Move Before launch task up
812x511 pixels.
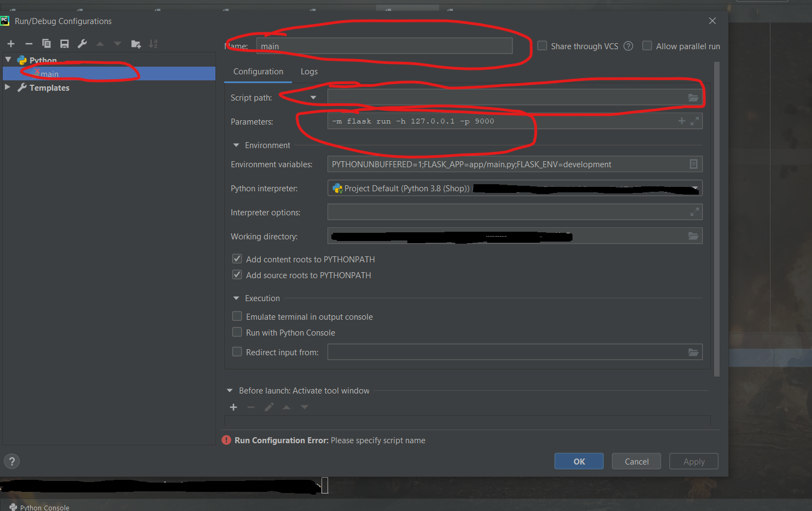coord(287,407)
